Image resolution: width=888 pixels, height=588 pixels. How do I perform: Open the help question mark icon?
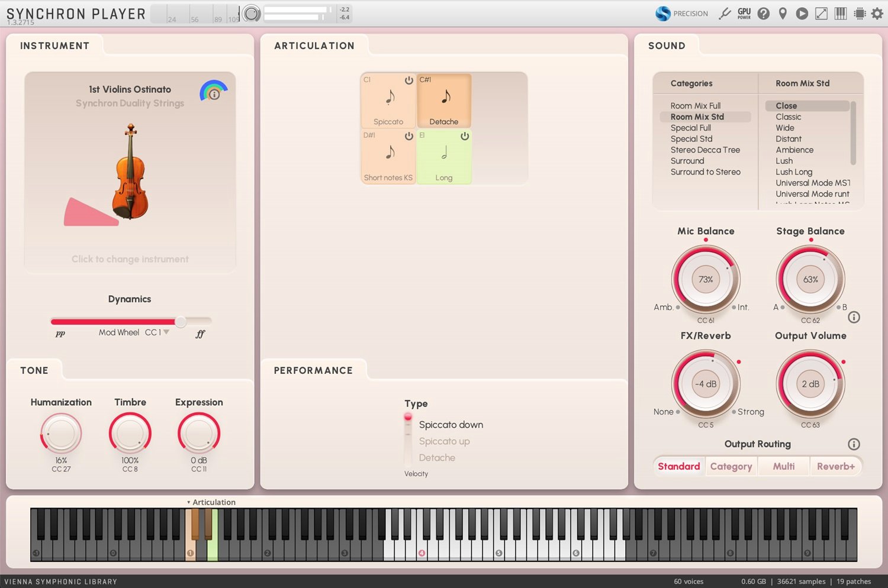(764, 13)
